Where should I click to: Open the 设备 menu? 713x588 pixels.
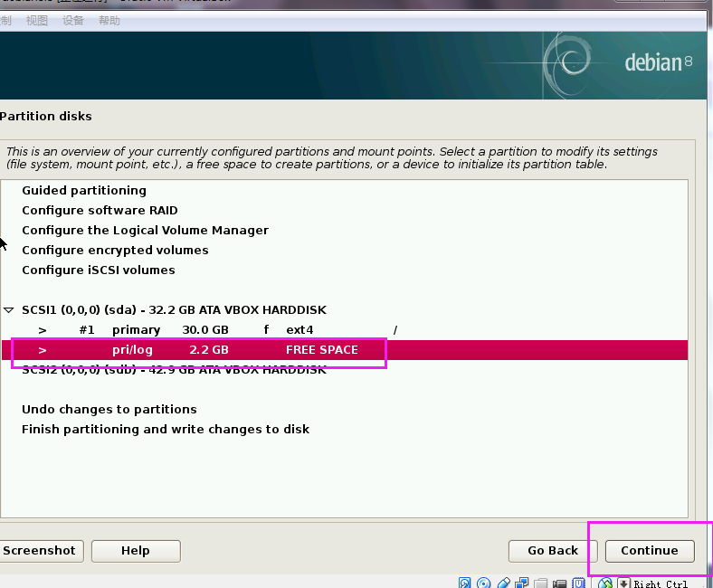(73, 21)
